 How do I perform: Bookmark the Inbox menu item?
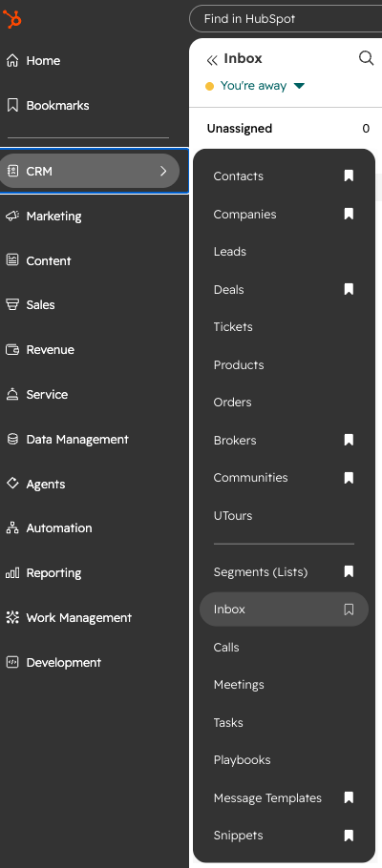point(349,610)
